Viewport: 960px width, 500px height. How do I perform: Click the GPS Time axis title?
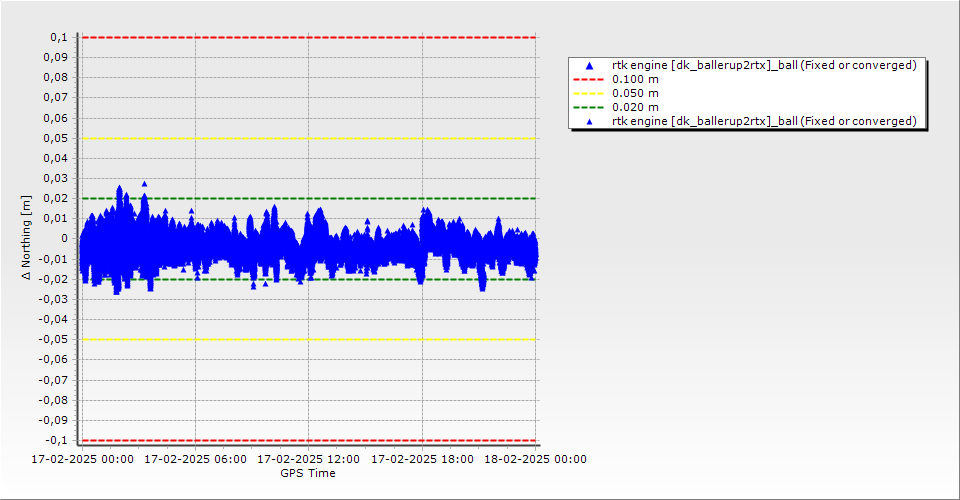[308, 473]
